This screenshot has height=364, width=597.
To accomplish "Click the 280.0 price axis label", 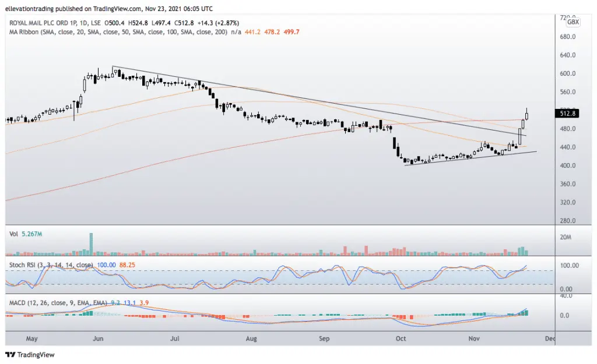I will pos(568,221).
